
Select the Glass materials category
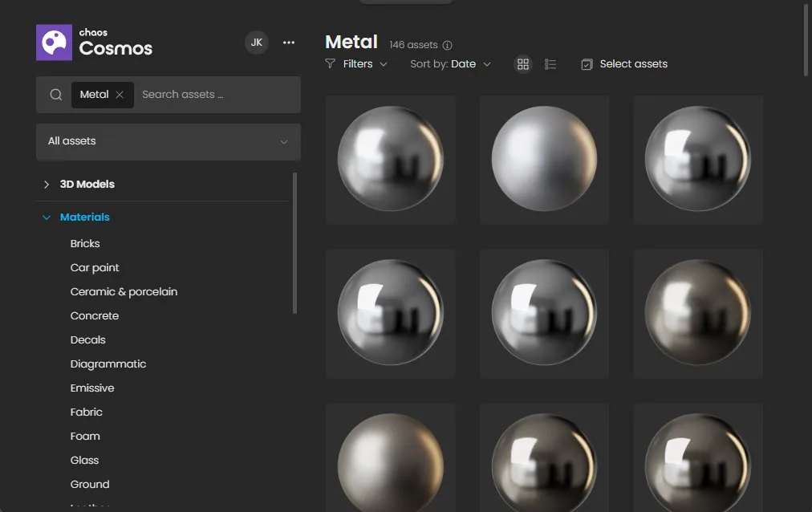pyautogui.click(x=84, y=460)
